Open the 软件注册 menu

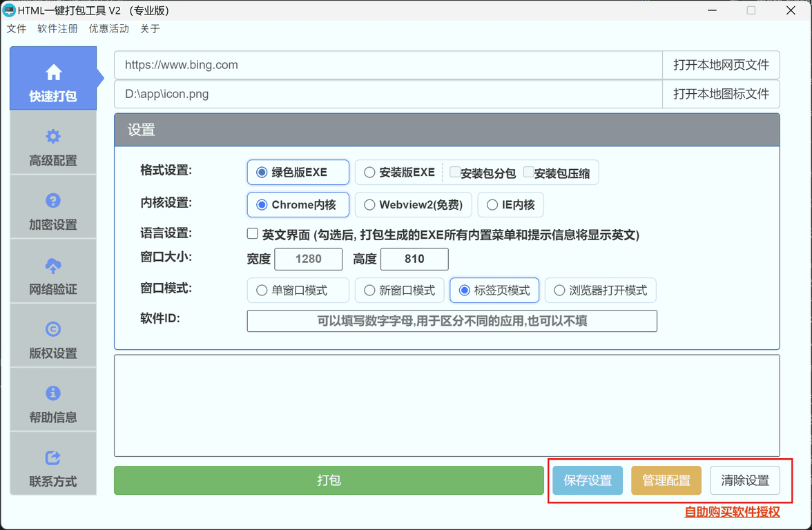57,29
